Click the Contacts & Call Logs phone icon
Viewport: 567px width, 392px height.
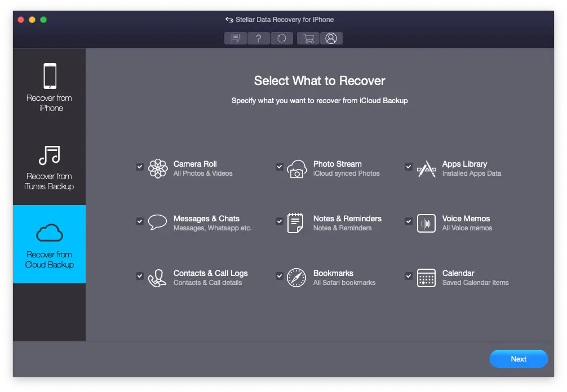[x=157, y=278]
